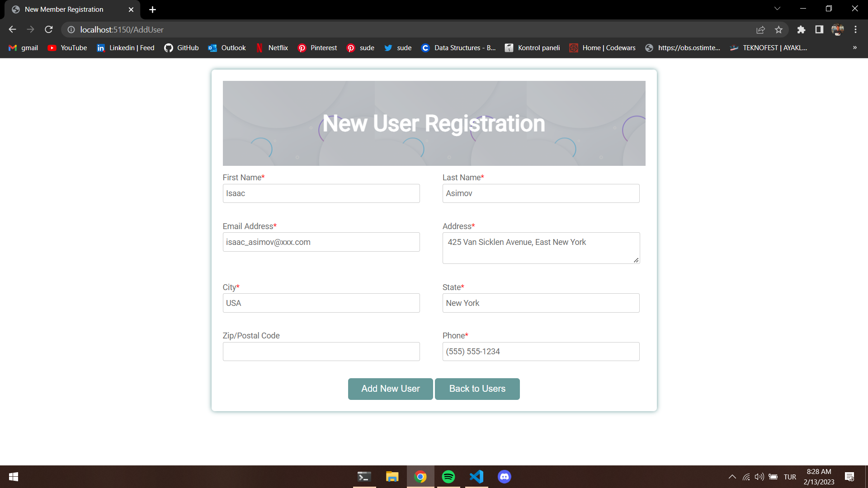The height and width of the screenshot is (488, 868).
Task: Open Visual Studio Code from taskbar
Action: click(x=476, y=477)
